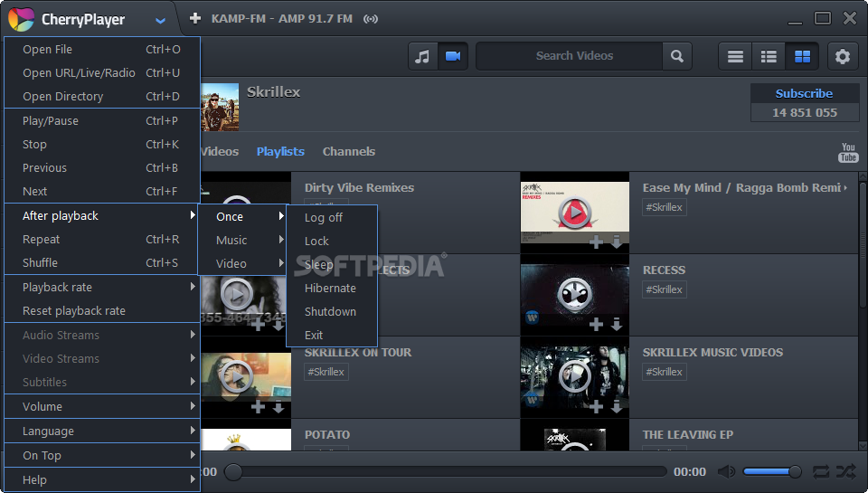Click the Search Videos input field
The width and height of the screenshot is (868, 493).
coord(570,56)
